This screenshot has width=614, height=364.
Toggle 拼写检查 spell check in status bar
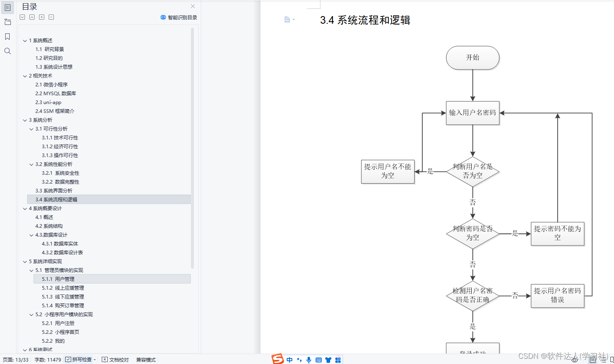tap(79, 360)
